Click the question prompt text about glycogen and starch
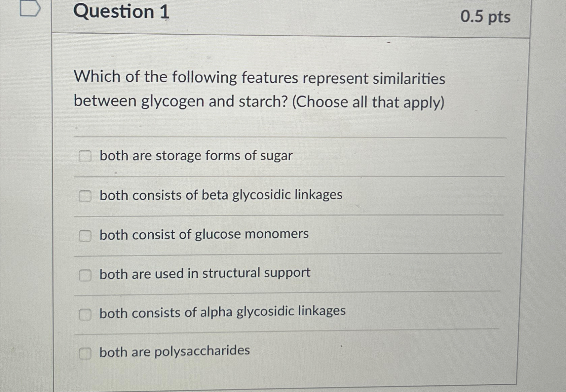The width and height of the screenshot is (566, 392). coord(259,89)
